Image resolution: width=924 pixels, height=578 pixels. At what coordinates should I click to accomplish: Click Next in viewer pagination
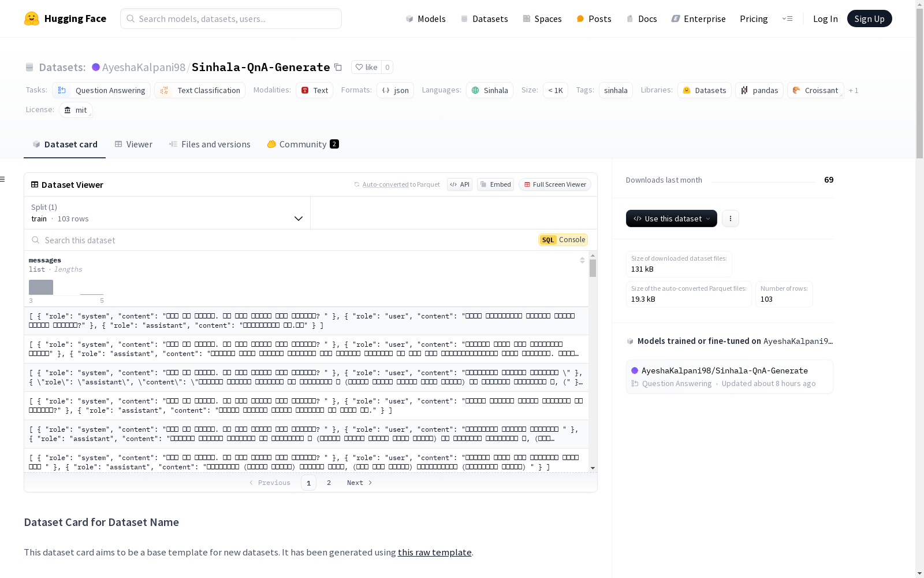(x=360, y=483)
